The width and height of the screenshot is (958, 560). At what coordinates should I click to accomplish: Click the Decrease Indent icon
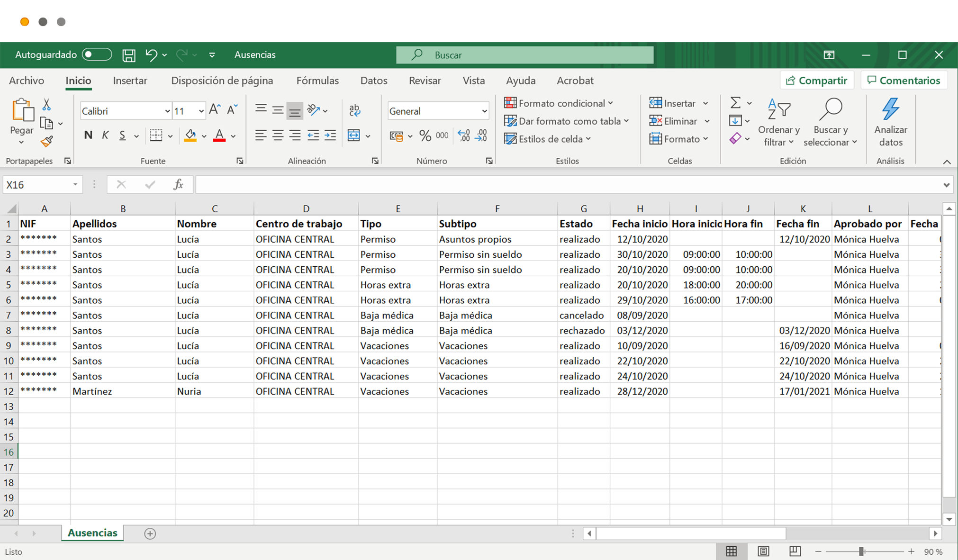pyautogui.click(x=313, y=135)
